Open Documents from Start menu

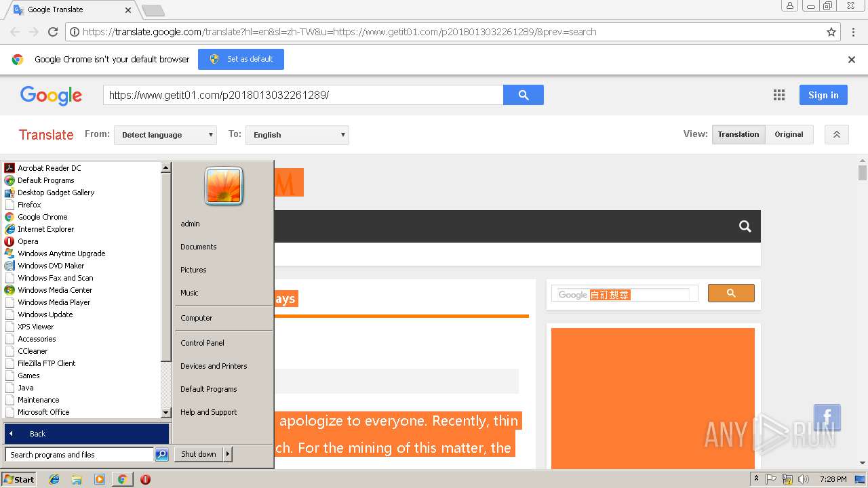point(199,247)
